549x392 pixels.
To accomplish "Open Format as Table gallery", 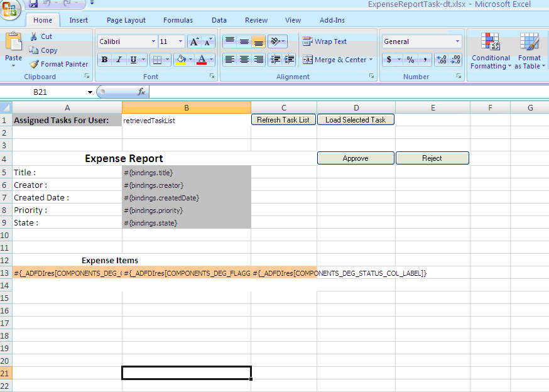I will click(530, 51).
